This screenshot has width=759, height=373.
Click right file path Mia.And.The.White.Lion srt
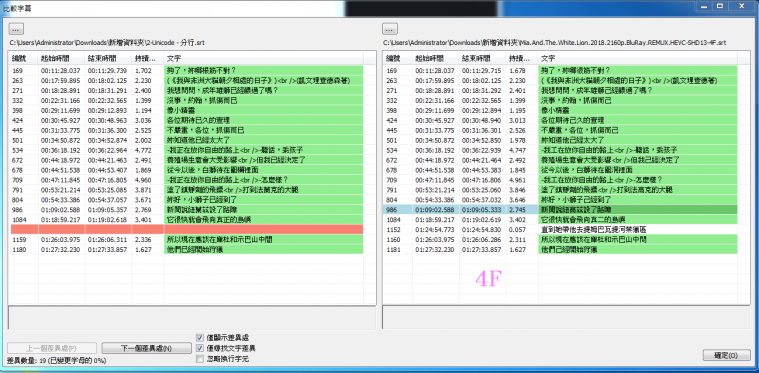[554, 43]
